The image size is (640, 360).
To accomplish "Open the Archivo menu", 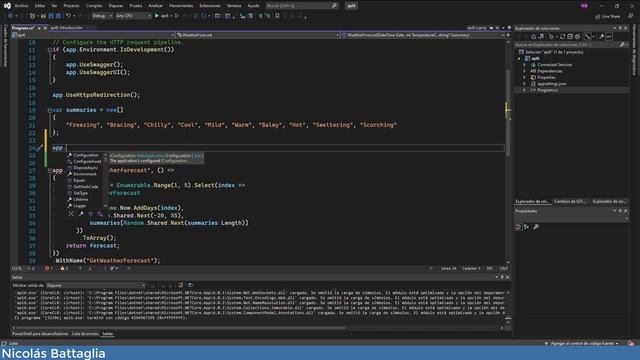I will (21, 6).
